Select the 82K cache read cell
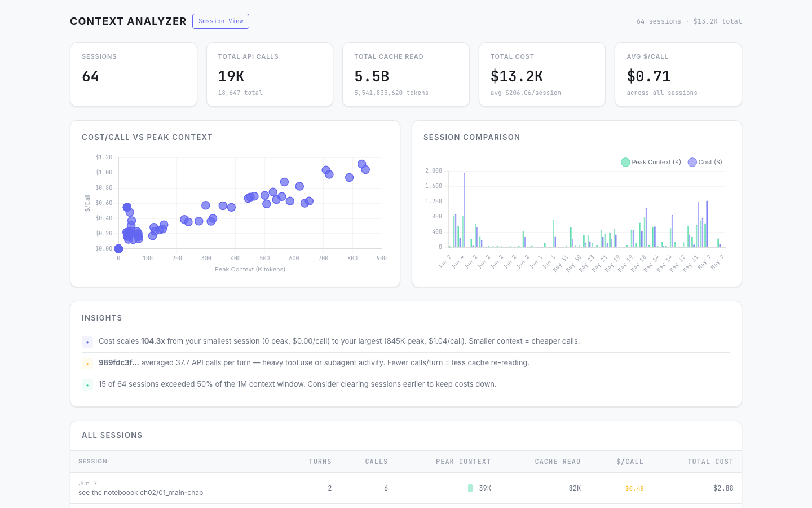812x508 pixels. tap(575, 488)
